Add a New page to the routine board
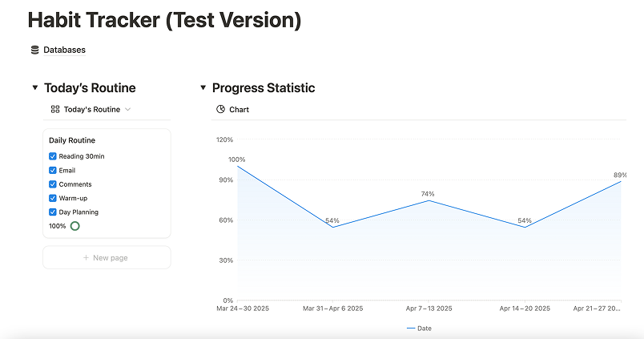 [x=107, y=257]
